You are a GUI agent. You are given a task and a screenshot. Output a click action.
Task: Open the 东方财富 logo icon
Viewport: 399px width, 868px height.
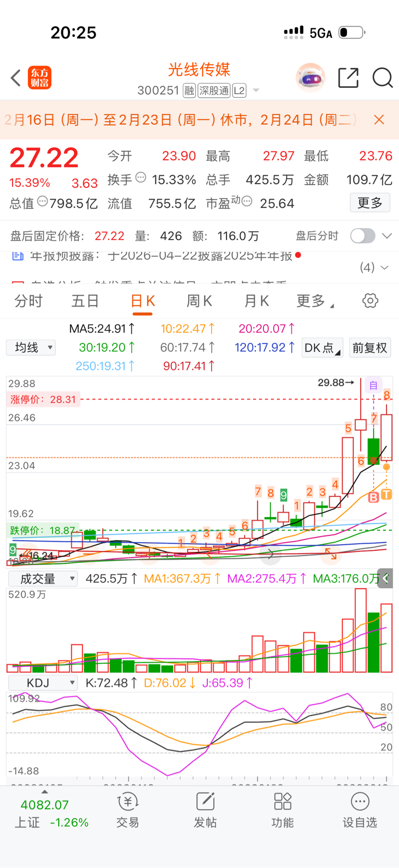click(x=39, y=78)
